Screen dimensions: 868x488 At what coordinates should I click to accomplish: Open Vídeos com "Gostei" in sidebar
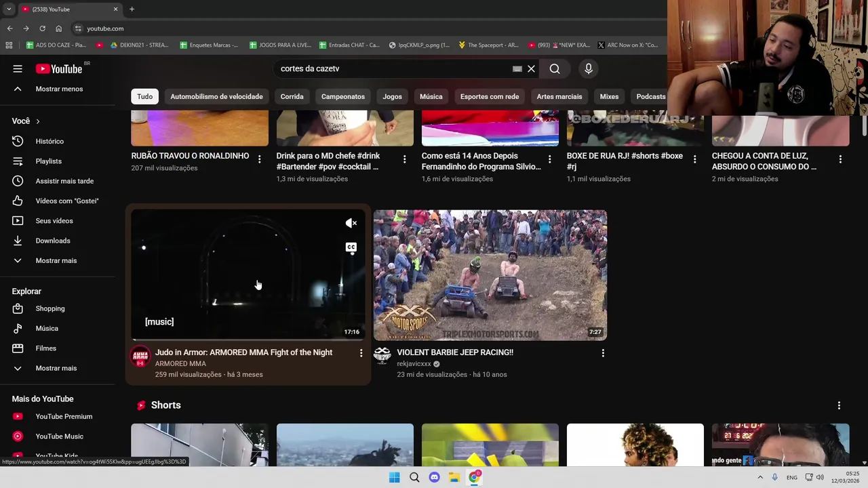[66, 201]
